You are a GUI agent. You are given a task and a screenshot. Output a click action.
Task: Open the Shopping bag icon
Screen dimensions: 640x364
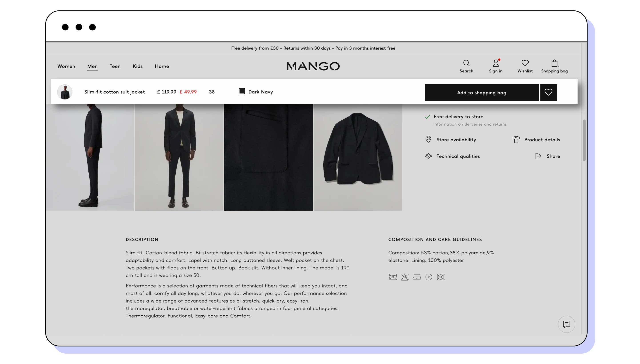tap(554, 63)
